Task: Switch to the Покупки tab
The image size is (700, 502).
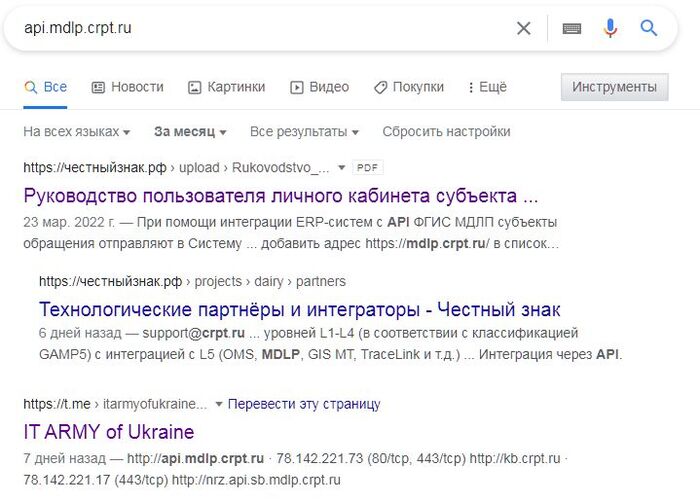Action: tap(409, 87)
